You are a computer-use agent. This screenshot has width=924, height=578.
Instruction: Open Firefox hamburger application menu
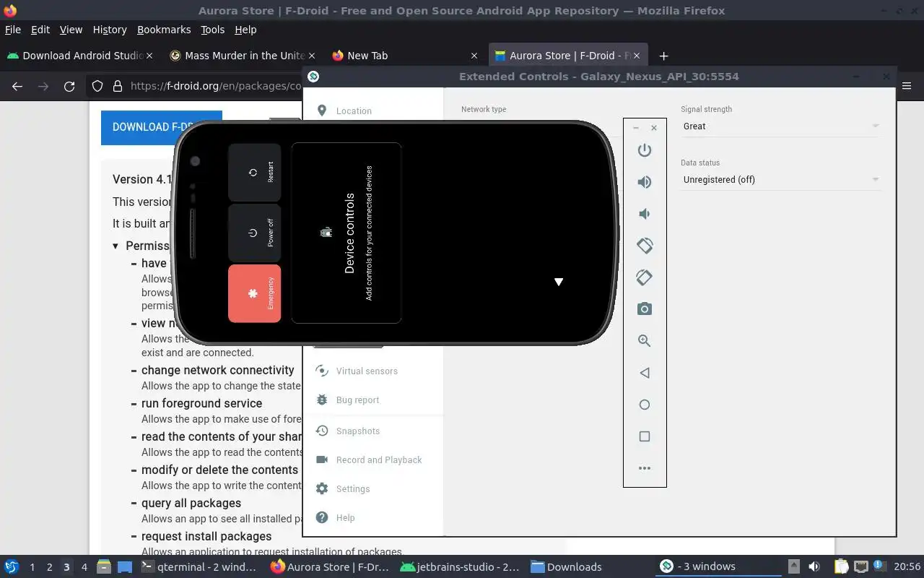point(907,86)
